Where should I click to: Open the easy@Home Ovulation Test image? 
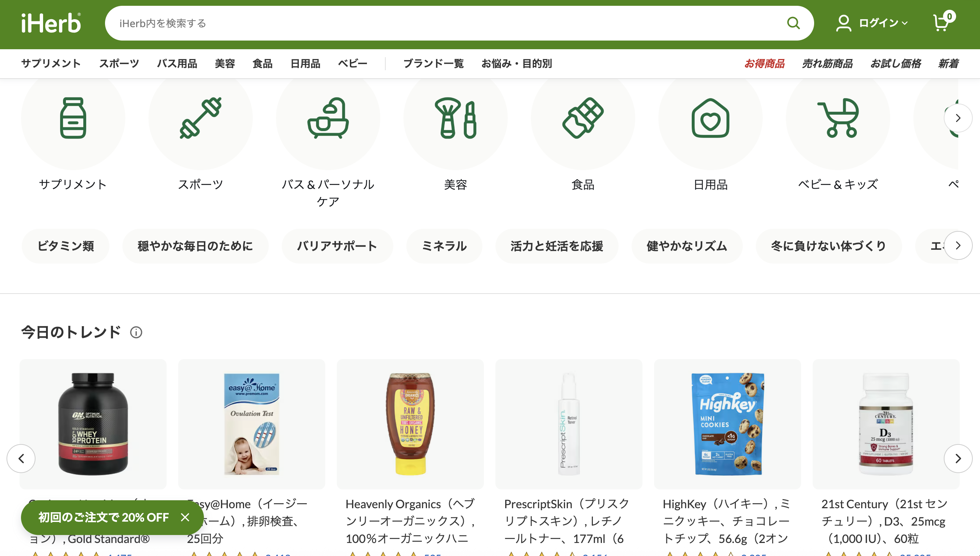(x=251, y=424)
